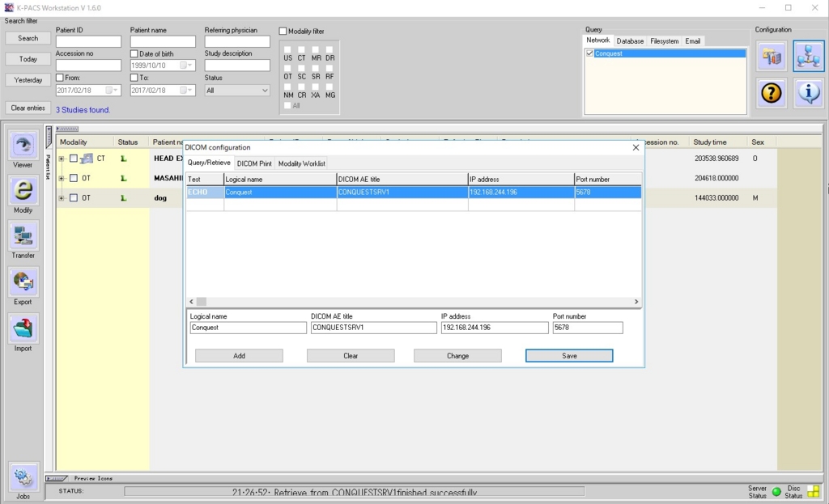Toggle the Modality filter checkbox
Viewport: 829px width, 504px height.
click(283, 32)
